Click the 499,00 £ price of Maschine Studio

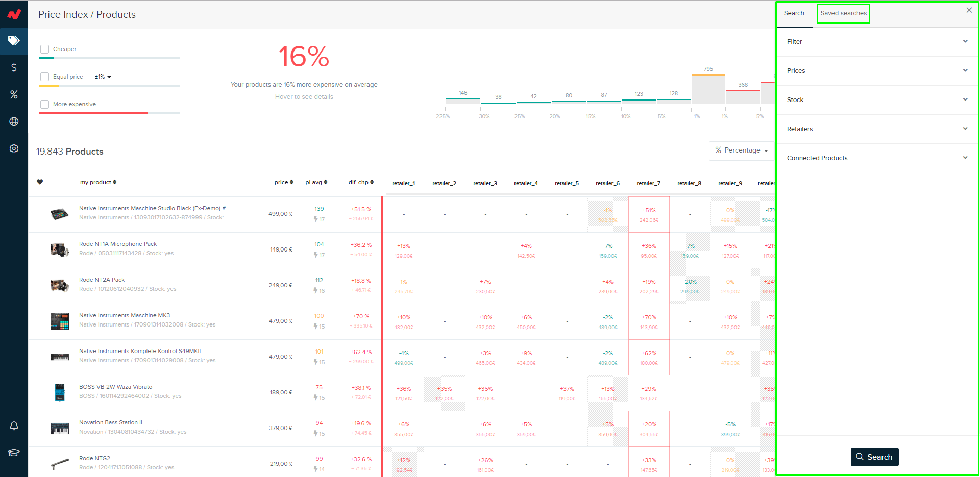pyautogui.click(x=280, y=214)
